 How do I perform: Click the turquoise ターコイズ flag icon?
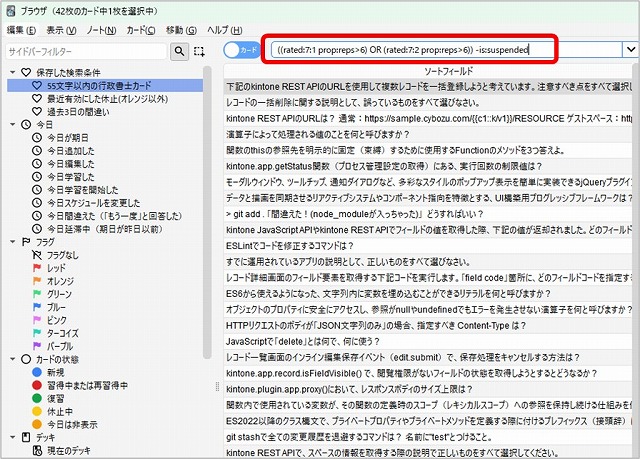(37, 333)
